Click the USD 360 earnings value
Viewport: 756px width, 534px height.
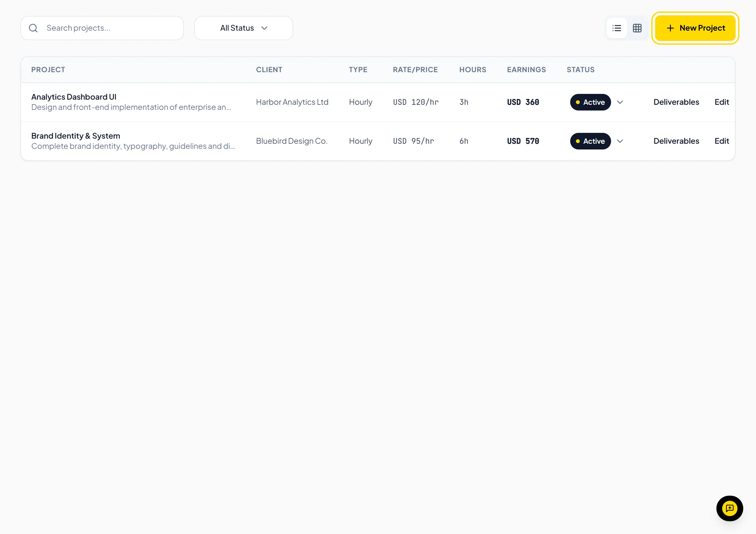(x=523, y=102)
